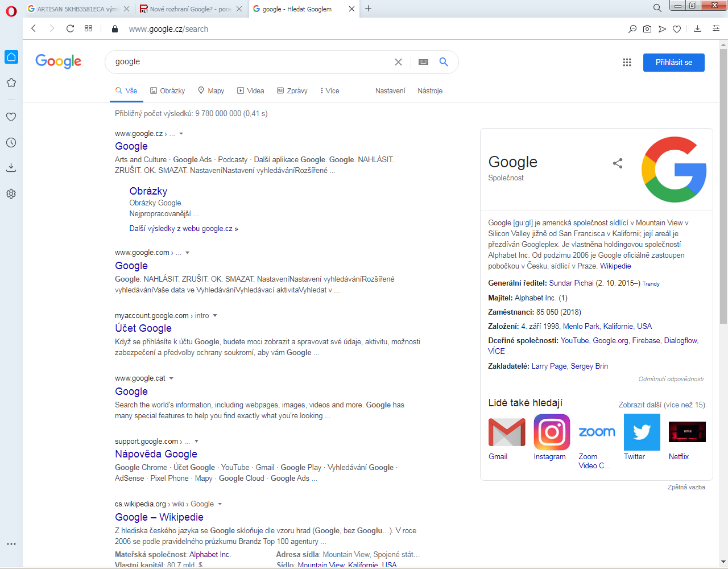Open the Více more-filters menu
Viewport: 728px width, 569px height.
(x=329, y=91)
